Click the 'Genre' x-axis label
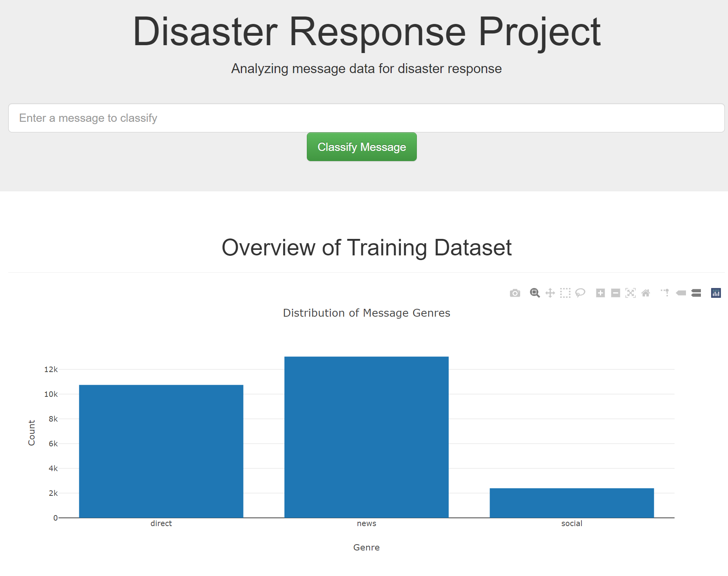This screenshot has height=576, width=728. coord(366,547)
